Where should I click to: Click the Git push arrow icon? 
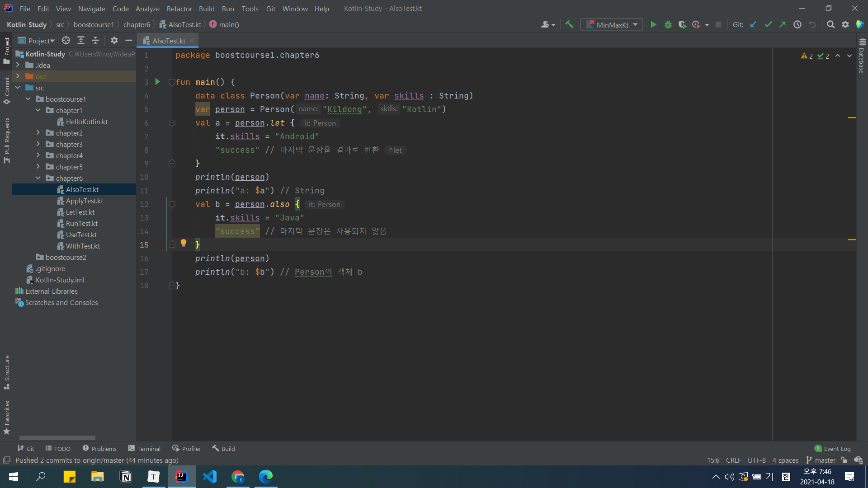(783, 25)
